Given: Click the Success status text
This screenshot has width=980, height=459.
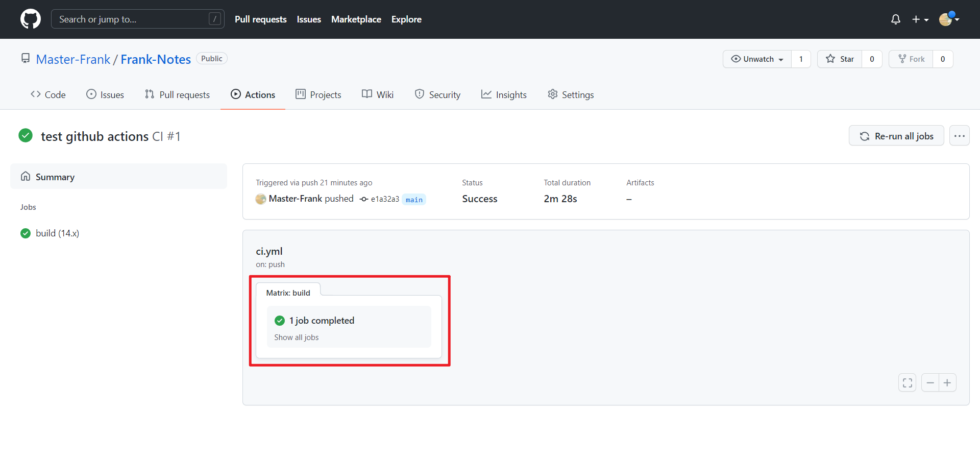Looking at the screenshot, I should (480, 199).
